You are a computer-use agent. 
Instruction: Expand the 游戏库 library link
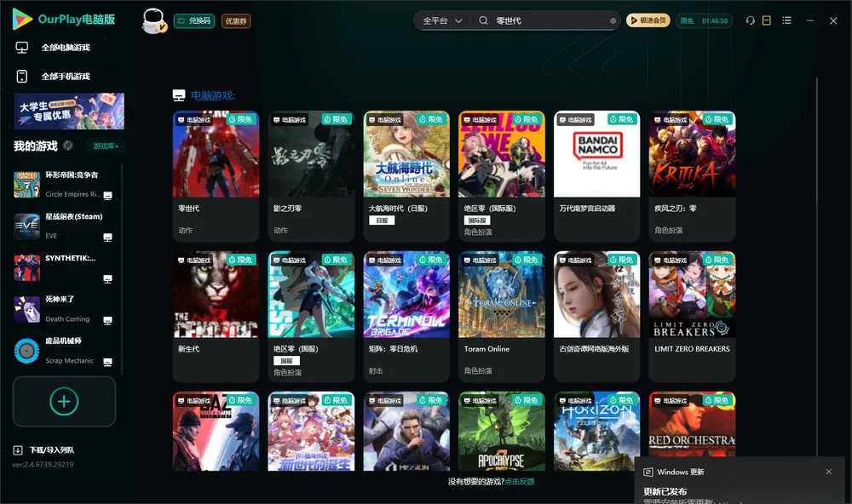[x=106, y=146]
